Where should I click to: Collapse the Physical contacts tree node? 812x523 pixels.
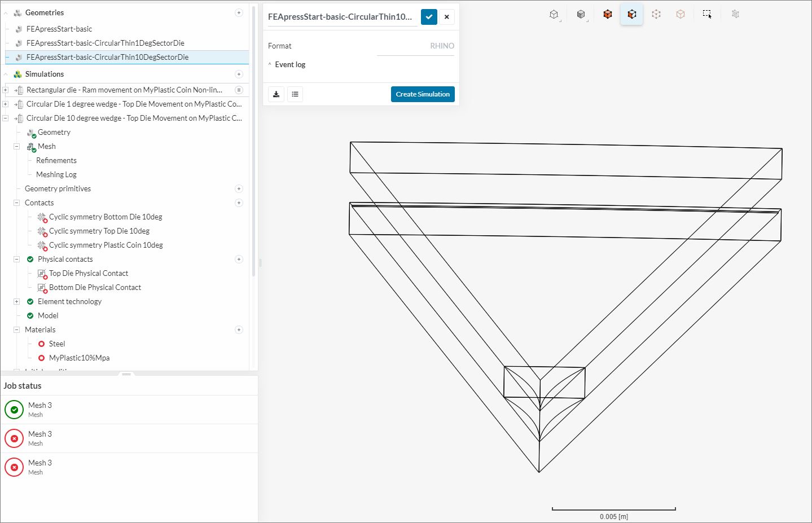click(x=16, y=259)
